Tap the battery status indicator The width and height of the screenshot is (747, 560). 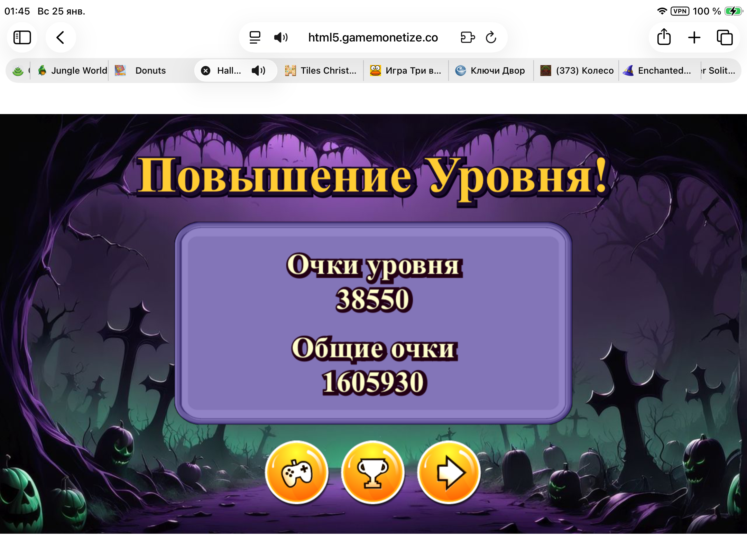point(733,11)
